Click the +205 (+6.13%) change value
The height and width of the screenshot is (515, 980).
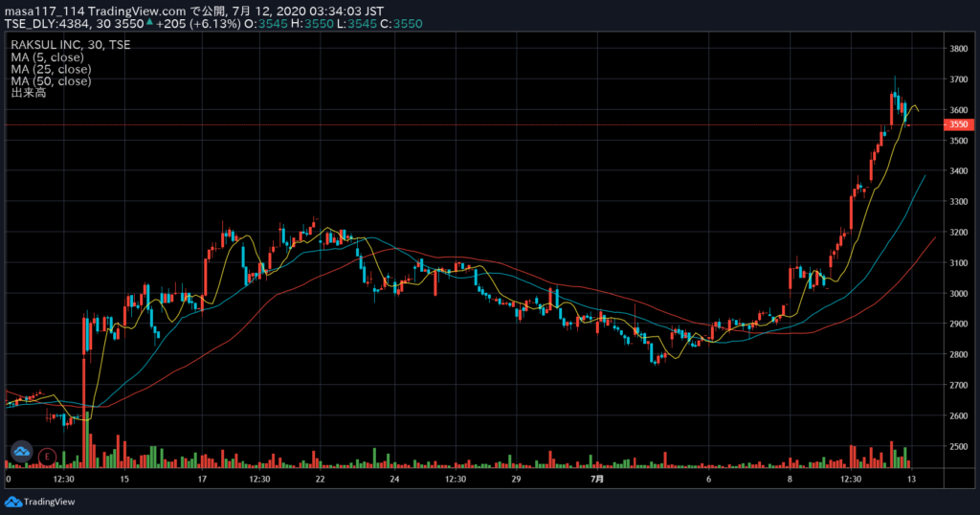[198, 24]
